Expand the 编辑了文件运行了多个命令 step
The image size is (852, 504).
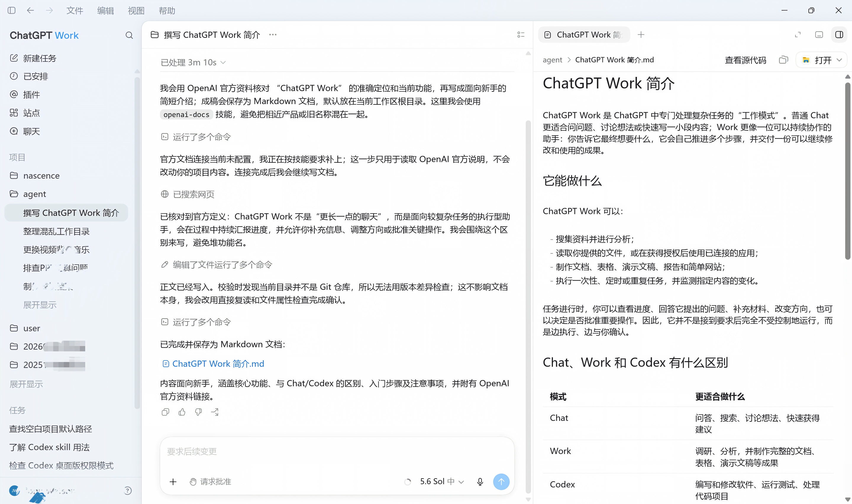point(216,264)
